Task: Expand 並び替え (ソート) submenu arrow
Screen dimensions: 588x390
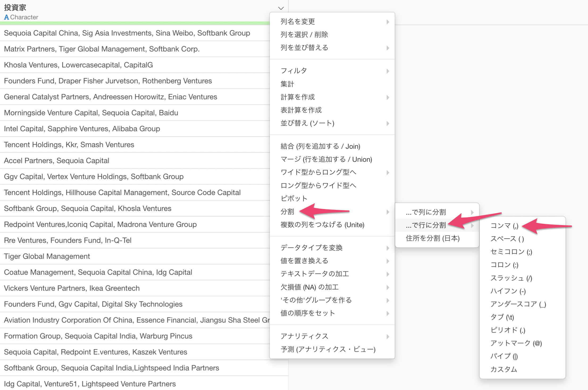Action: click(x=388, y=123)
